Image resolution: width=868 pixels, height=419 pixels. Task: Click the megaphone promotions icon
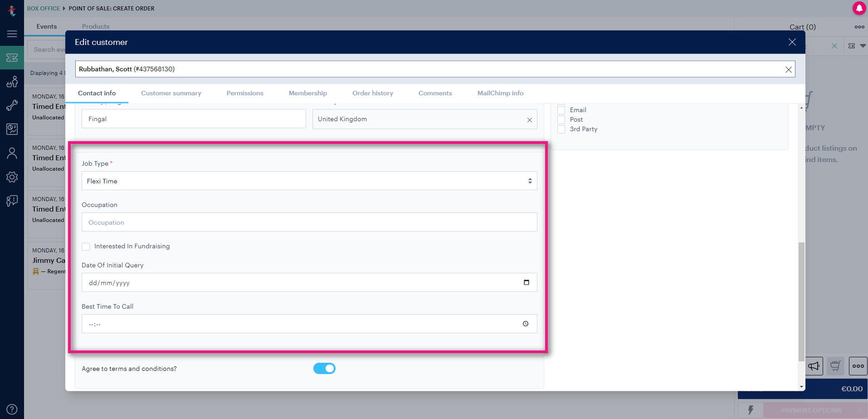pos(814,366)
